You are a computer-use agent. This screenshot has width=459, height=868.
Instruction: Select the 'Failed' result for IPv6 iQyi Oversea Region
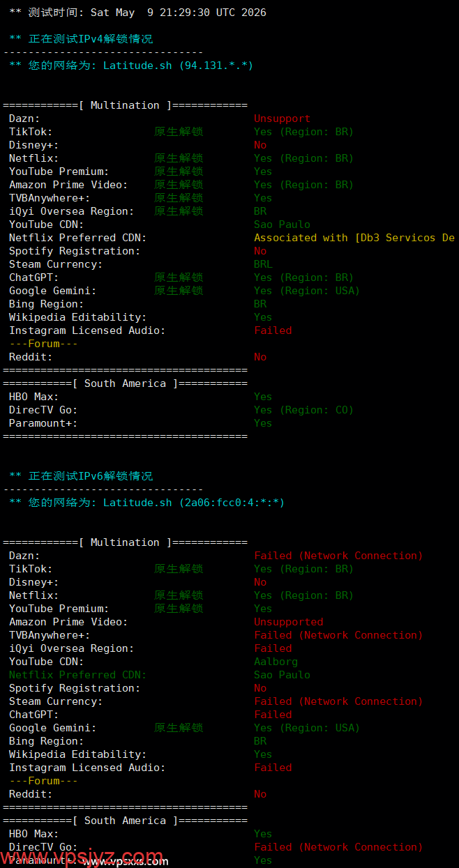[273, 648]
